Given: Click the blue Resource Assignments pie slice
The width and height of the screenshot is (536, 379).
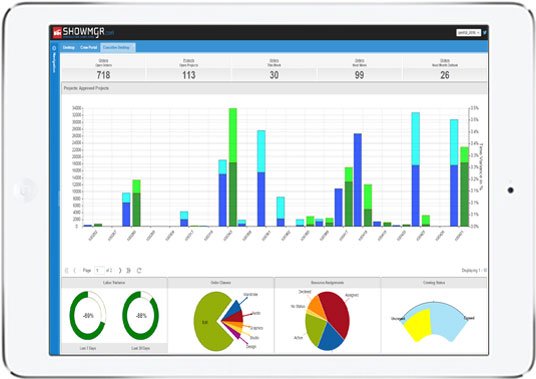Looking at the screenshot, I should (x=330, y=338).
